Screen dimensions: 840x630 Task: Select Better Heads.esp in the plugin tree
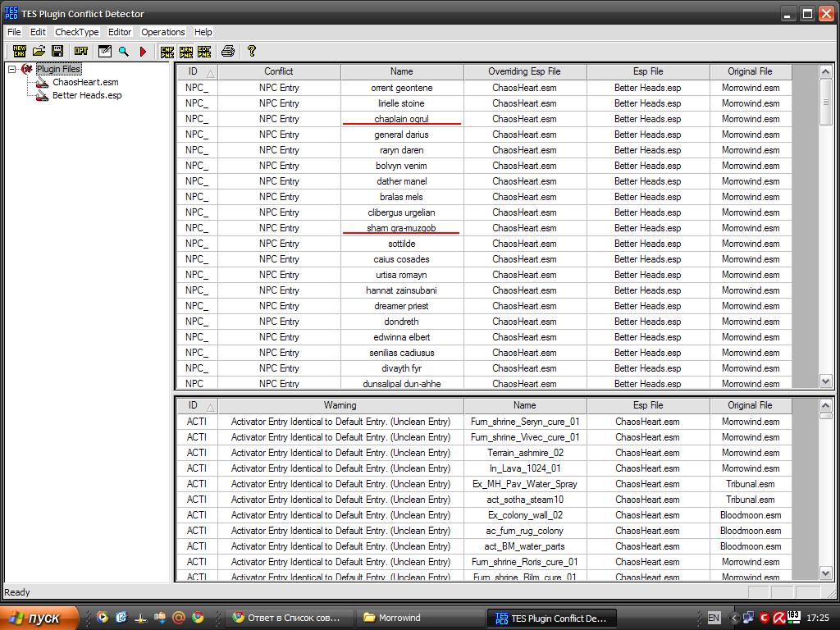click(x=87, y=95)
